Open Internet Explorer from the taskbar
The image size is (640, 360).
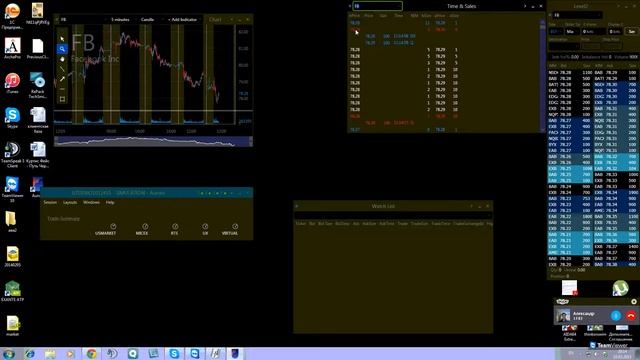coord(29,354)
